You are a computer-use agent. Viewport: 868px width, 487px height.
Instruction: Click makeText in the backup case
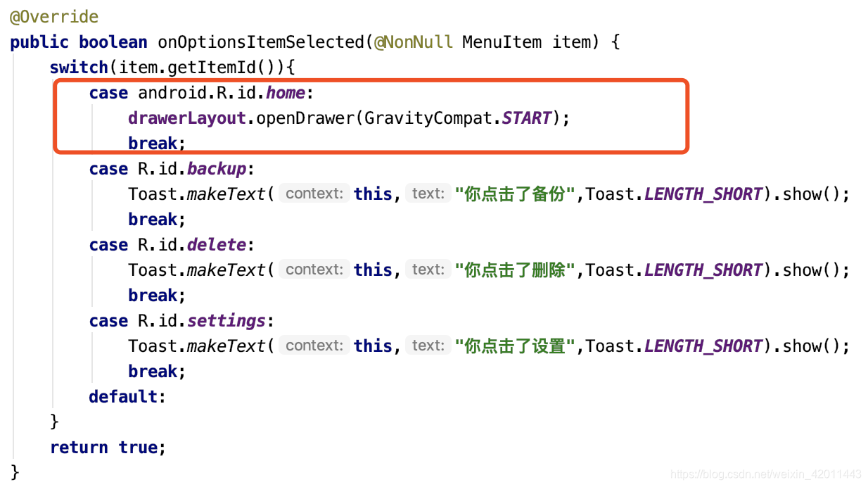226,194
